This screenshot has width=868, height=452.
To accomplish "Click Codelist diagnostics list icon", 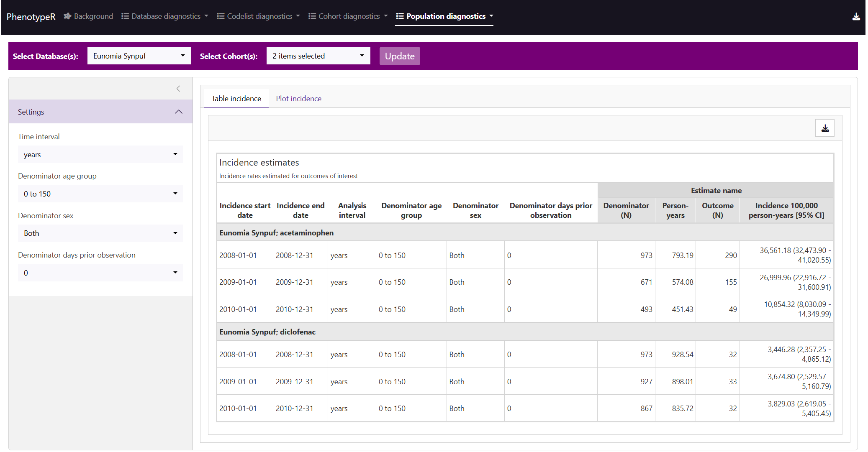I will (221, 16).
